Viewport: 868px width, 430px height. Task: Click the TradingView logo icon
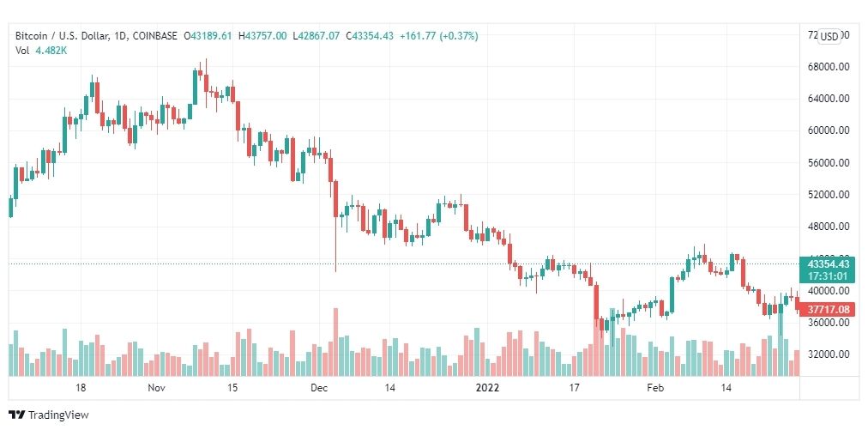(16, 415)
